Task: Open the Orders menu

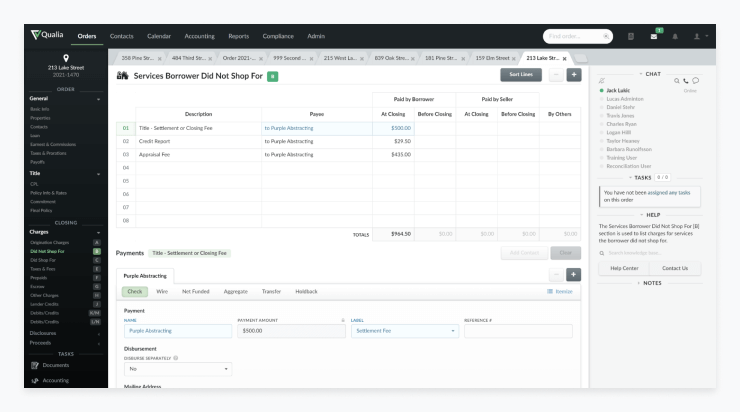Action: pyautogui.click(x=87, y=36)
